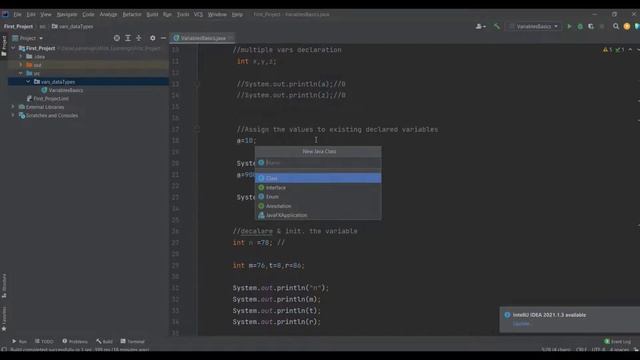This screenshot has height=360, width=640.
Task: Click the code line 'System.out.println(m);'
Action: point(276,299)
